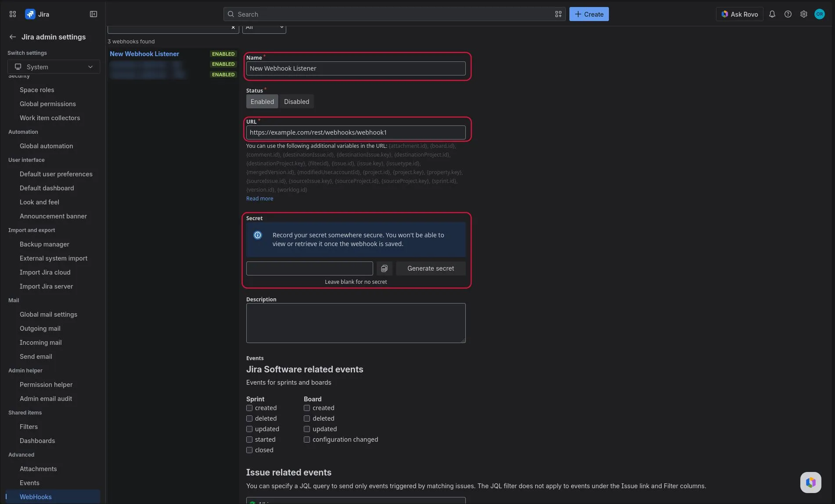Check Board updated checkbox

click(307, 429)
